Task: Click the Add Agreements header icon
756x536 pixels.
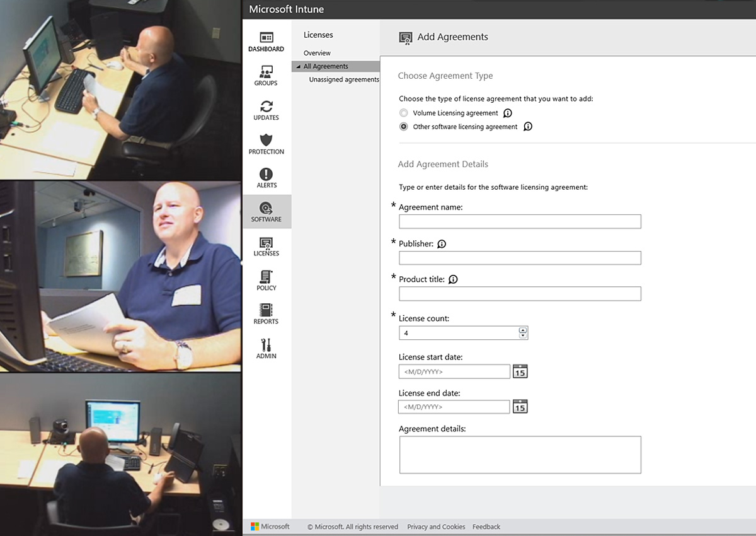Action: point(406,38)
